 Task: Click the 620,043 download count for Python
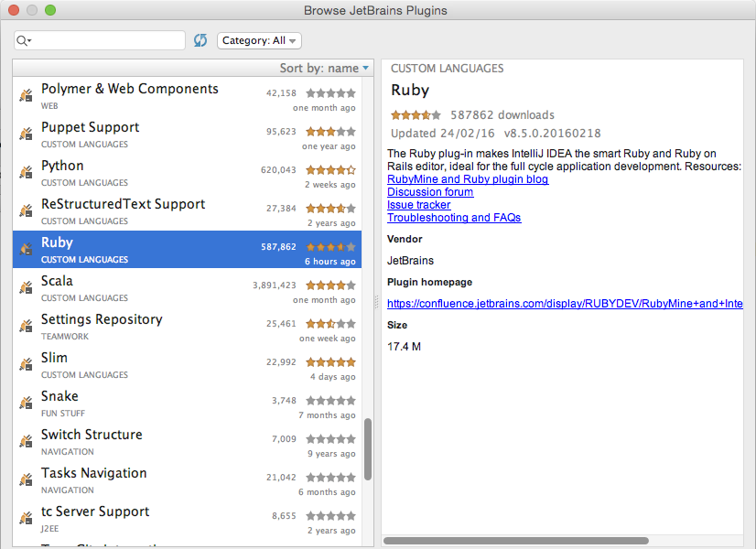pos(278,169)
